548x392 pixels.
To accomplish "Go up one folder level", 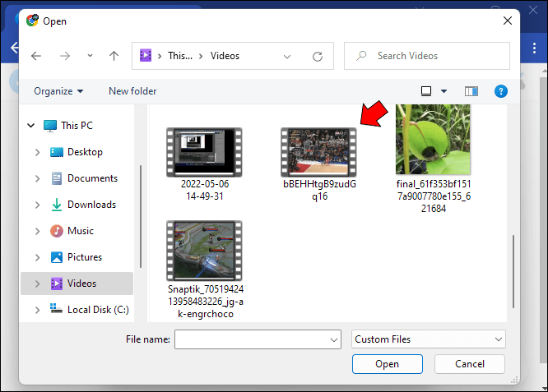I will [x=114, y=56].
